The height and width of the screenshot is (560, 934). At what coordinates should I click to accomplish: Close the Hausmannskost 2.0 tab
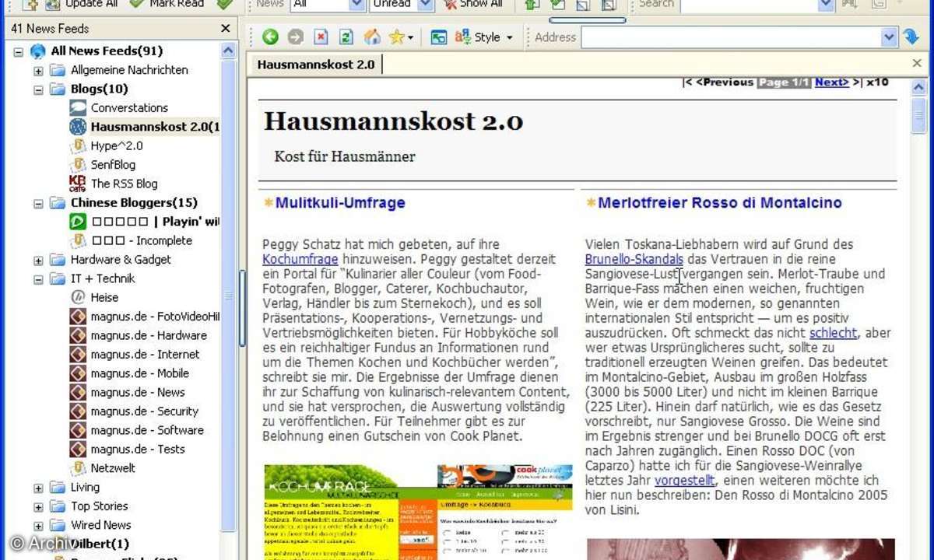pyautogui.click(x=917, y=64)
